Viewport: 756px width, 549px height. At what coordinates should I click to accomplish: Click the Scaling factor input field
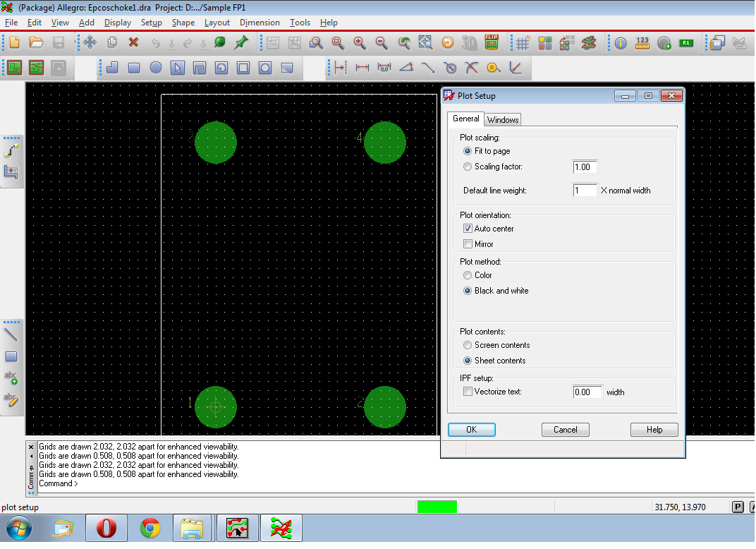click(x=585, y=167)
